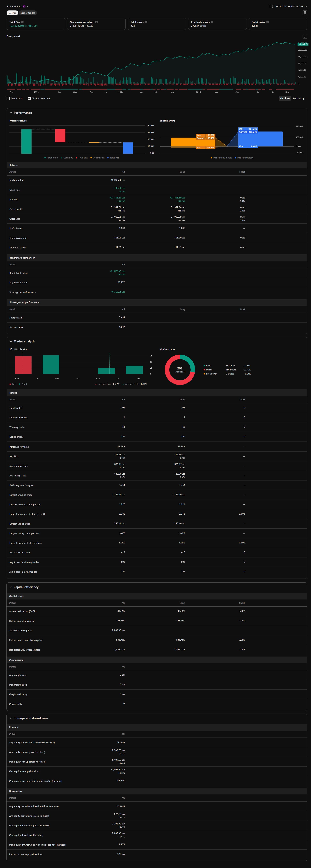Click the info icon beside Total trades
The height and width of the screenshot is (868, 311).
146,22
